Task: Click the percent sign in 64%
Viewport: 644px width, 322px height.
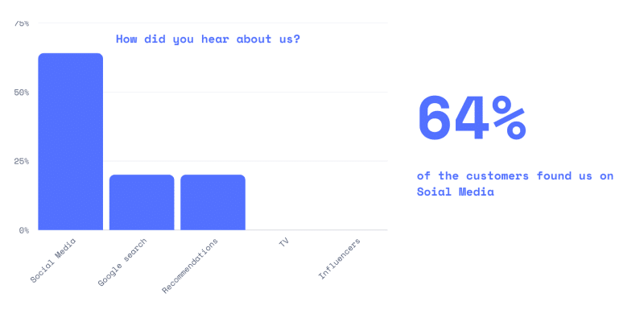Action: tap(510, 118)
